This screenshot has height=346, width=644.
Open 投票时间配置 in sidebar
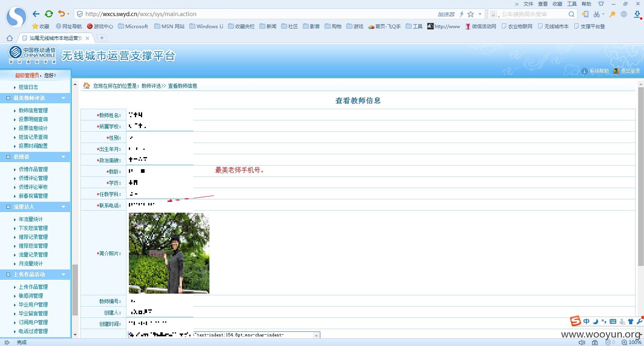(x=33, y=146)
